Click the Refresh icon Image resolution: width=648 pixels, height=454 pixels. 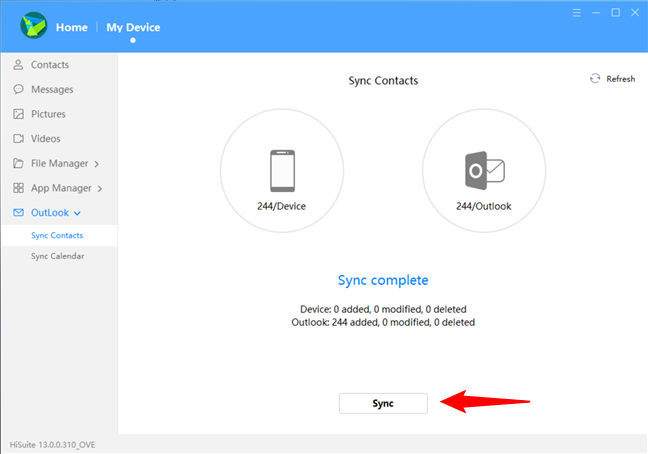(595, 78)
